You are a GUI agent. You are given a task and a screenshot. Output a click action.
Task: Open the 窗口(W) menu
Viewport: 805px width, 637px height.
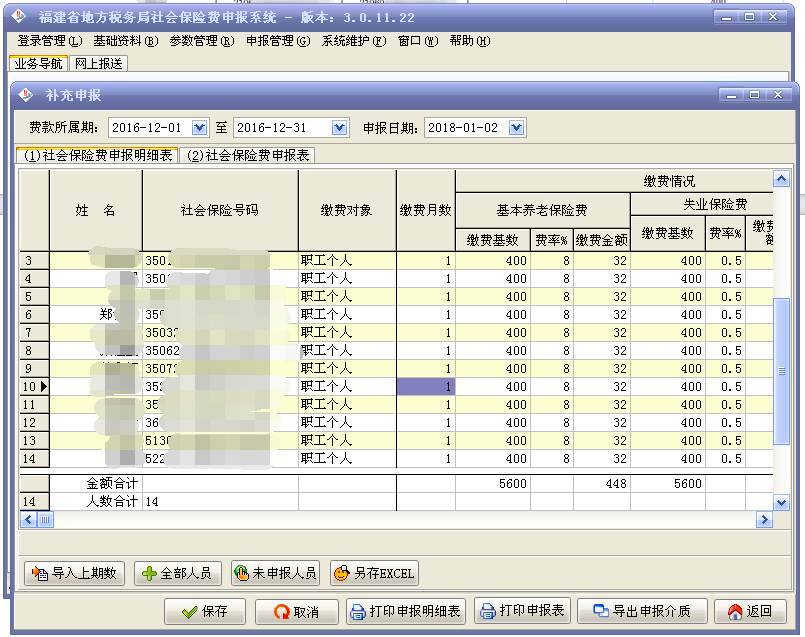point(418,41)
